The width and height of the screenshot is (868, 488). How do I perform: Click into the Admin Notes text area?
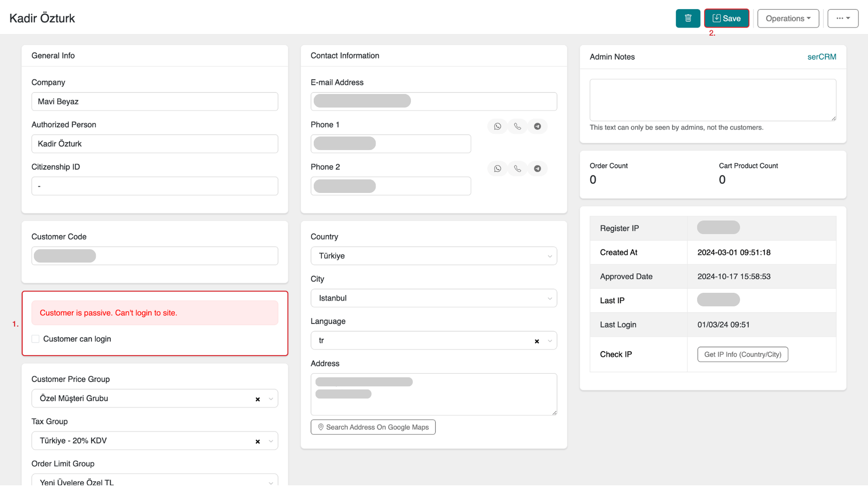[x=712, y=100]
